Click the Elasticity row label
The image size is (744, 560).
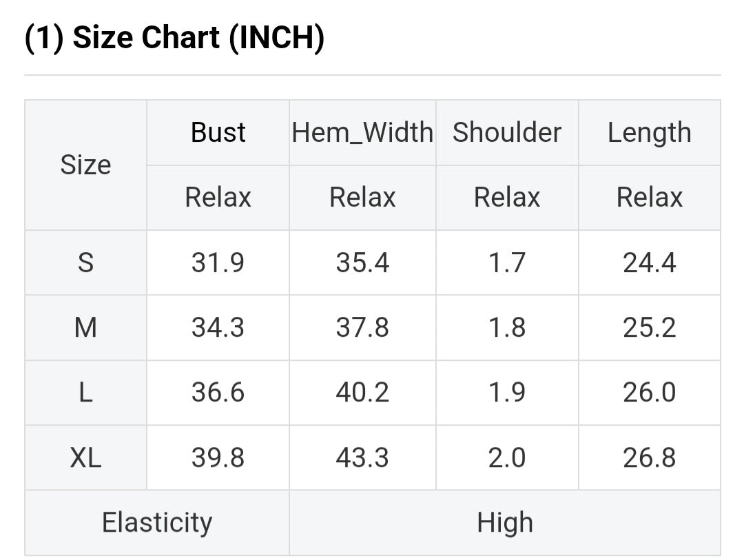coord(157,523)
